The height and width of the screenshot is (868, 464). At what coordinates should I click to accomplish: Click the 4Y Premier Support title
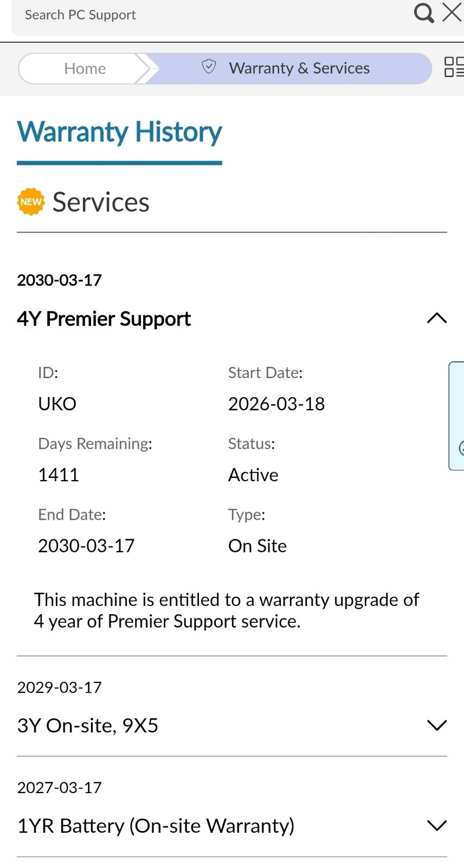(104, 319)
